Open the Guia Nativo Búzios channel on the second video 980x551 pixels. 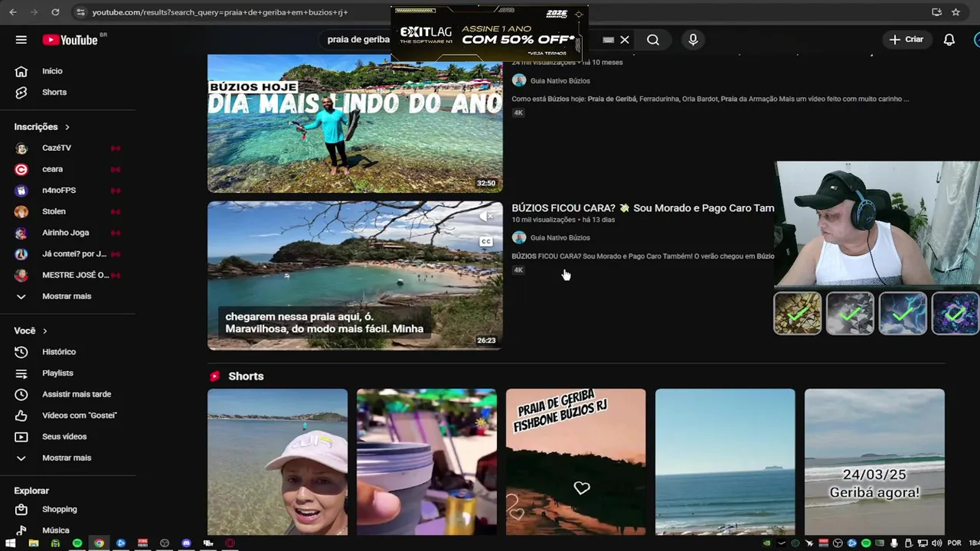(560, 238)
